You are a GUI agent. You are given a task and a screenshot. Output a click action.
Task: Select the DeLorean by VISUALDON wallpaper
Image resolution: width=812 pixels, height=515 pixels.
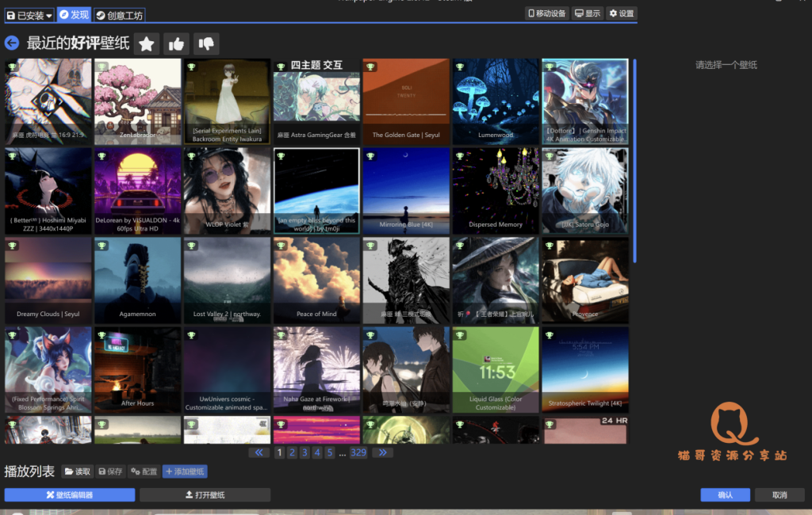138,191
